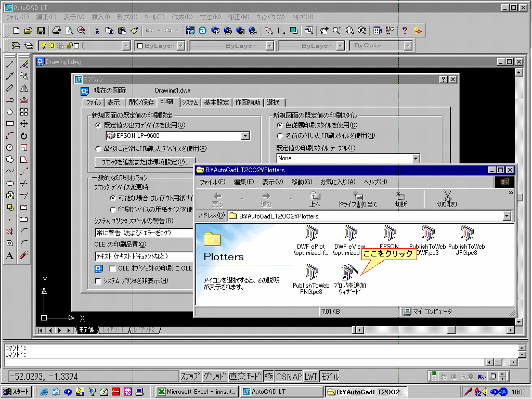Open the ByLayer color dropdown

click(x=181, y=46)
